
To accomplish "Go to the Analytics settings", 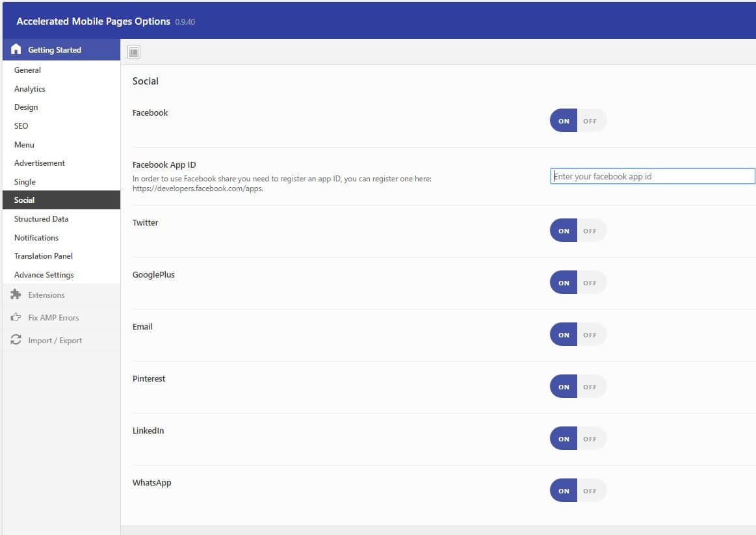I will (x=61, y=88).
